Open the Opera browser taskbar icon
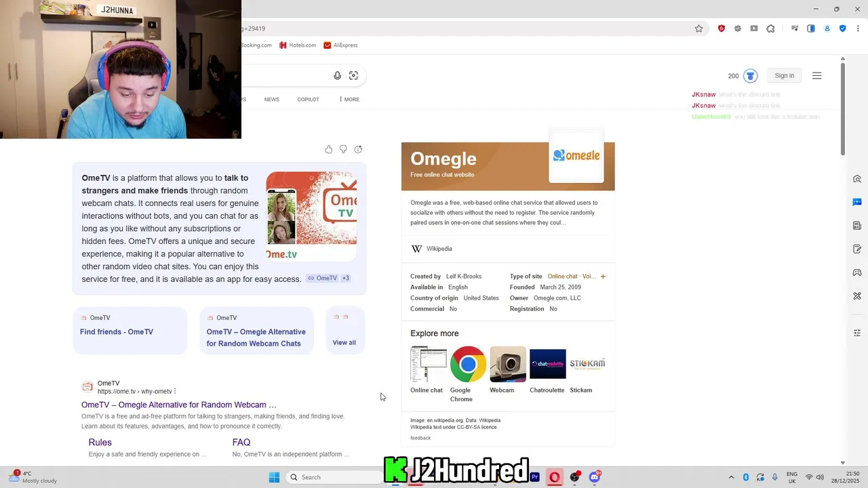Viewport: 868px width, 488px height. click(555, 477)
